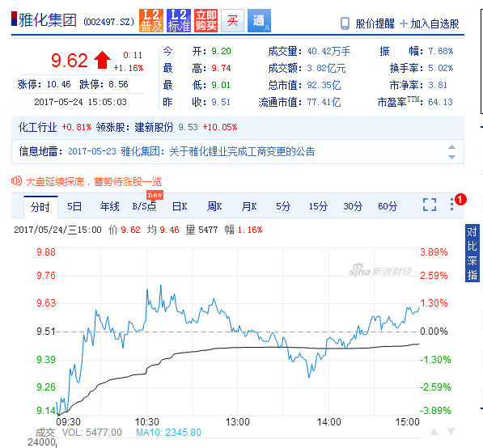Click the stock code (002497.SZ)
Viewport: 483px width, 448px height.
coord(109,22)
